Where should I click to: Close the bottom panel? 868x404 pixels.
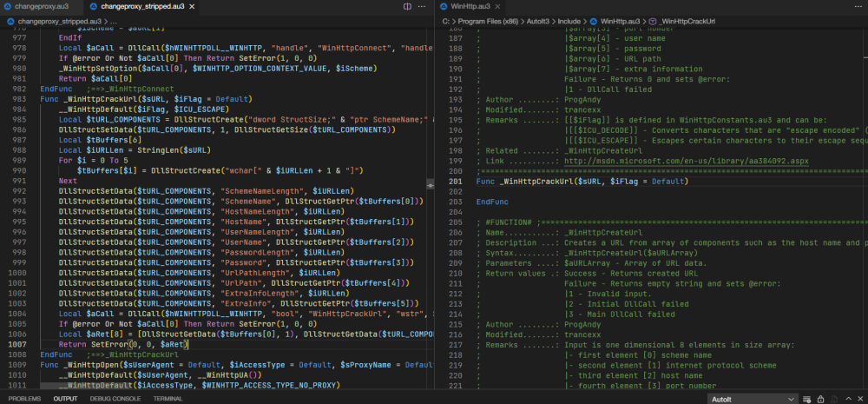[x=860, y=399]
